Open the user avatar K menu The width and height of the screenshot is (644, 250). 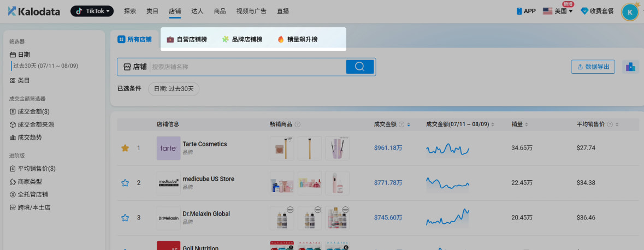pyautogui.click(x=630, y=11)
